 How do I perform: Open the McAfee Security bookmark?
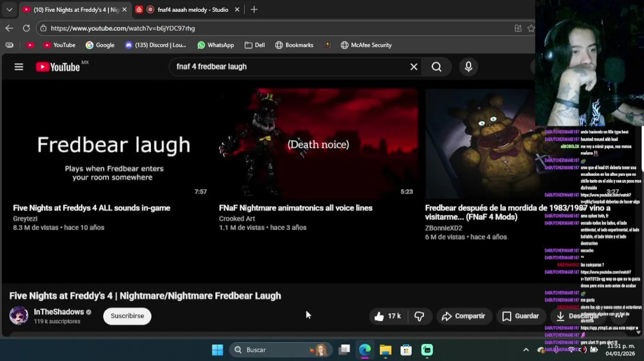[x=366, y=45]
